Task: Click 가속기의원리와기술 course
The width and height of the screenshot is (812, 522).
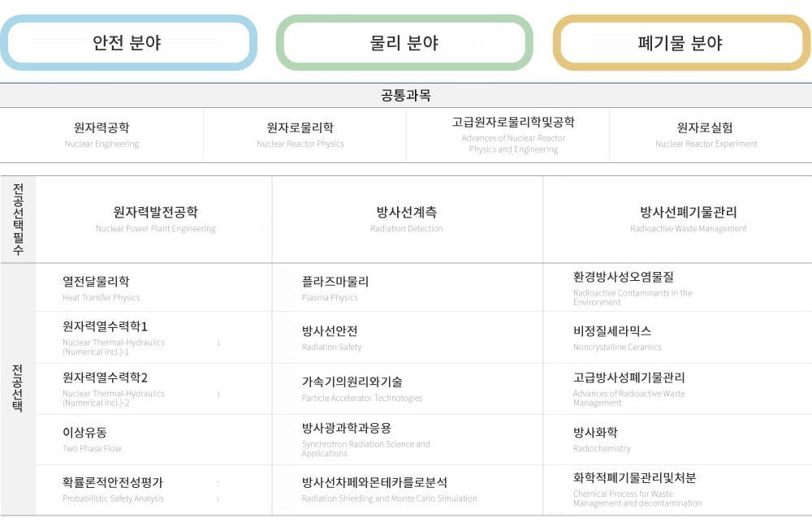Action: click(352, 382)
